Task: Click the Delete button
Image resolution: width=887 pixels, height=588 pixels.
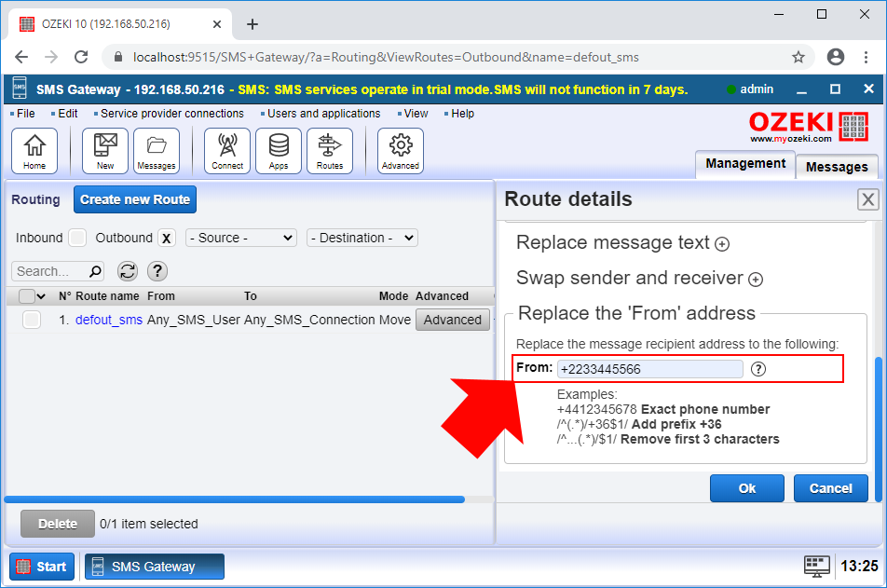Action: click(58, 524)
